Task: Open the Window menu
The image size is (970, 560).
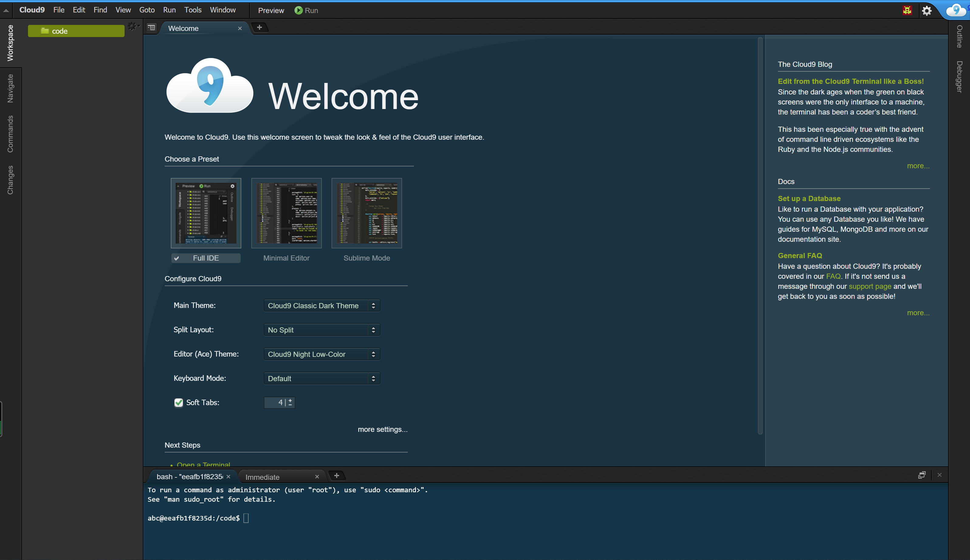Action: coord(223,10)
